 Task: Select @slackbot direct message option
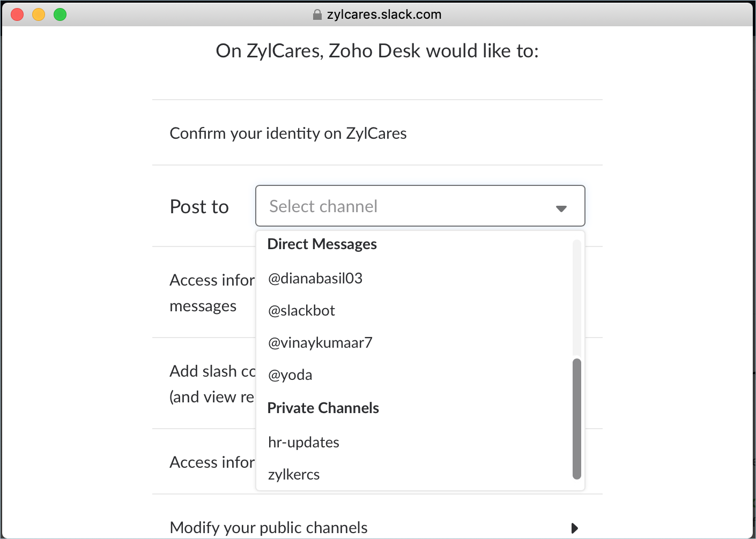(x=301, y=311)
